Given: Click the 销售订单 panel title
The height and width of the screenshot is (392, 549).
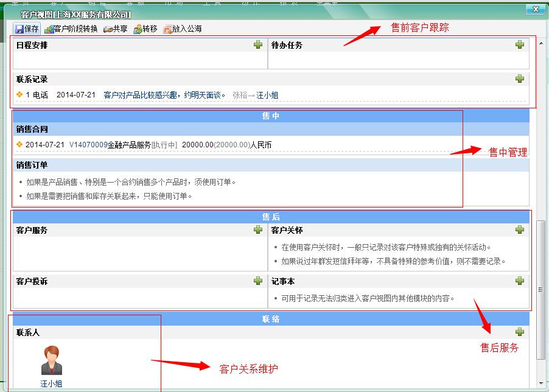Looking at the screenshot, I should (x=32, y=165).
